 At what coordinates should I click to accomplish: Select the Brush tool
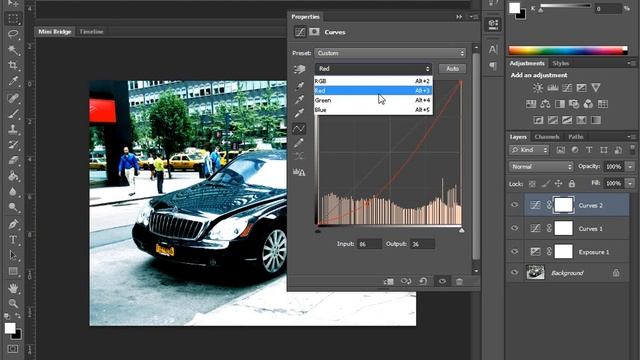pos(13,113)
